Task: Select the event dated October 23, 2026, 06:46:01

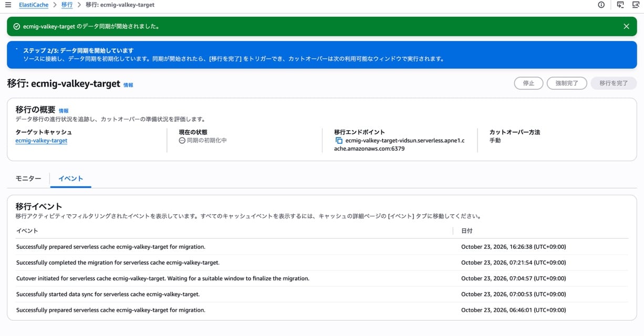Action: 322,310
